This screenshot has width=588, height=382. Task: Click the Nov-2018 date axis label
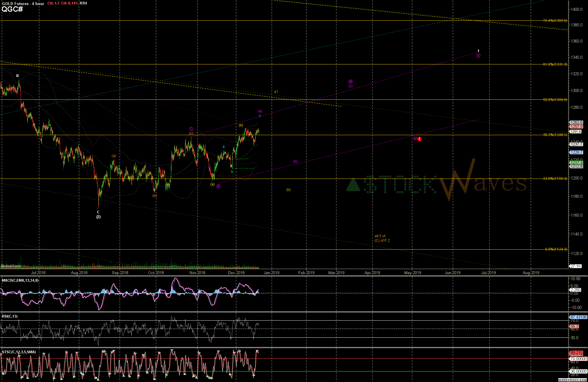[197, 273]
